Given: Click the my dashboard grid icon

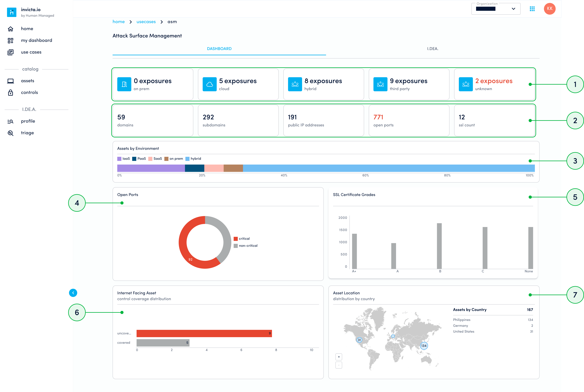Looking at the screenshot, I should (x=11, y=41).
